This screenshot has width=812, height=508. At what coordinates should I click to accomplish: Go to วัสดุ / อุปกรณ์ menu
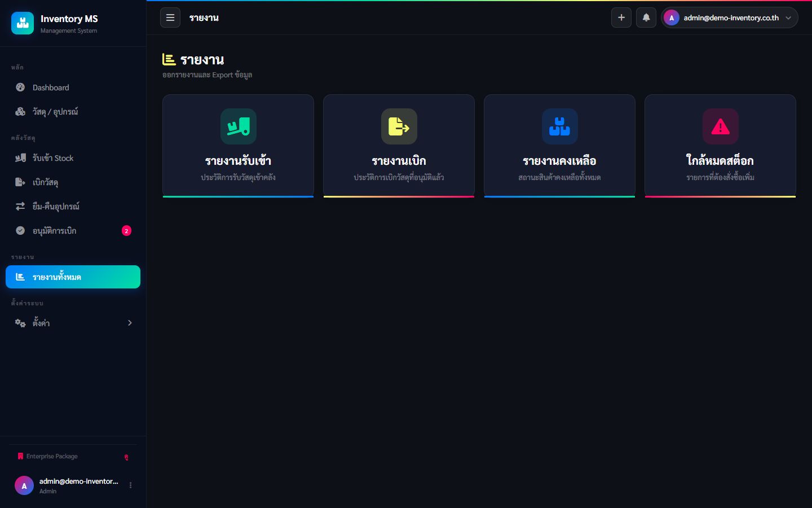(73, 112)
